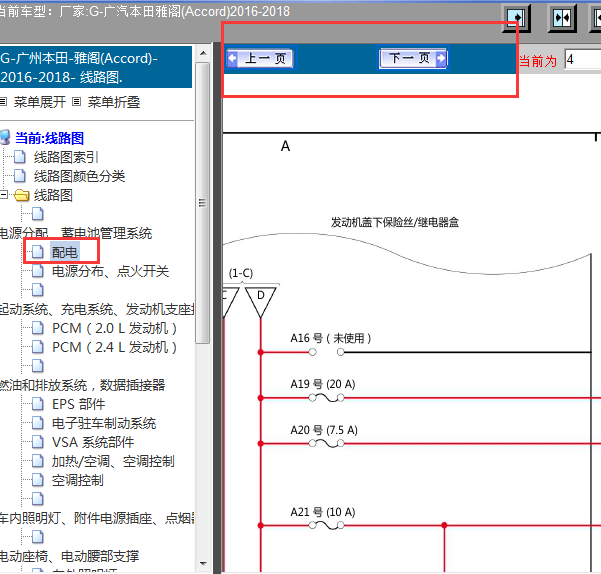Open 线路图颜色分类 tree item
This screenshot has height=574, width=601.
click(x=79, y=176)
